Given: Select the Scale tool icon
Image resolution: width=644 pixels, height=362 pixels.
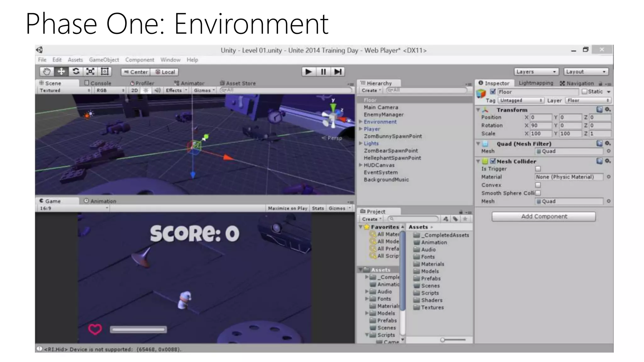Looking at the screenshot, I should point(90,72).
